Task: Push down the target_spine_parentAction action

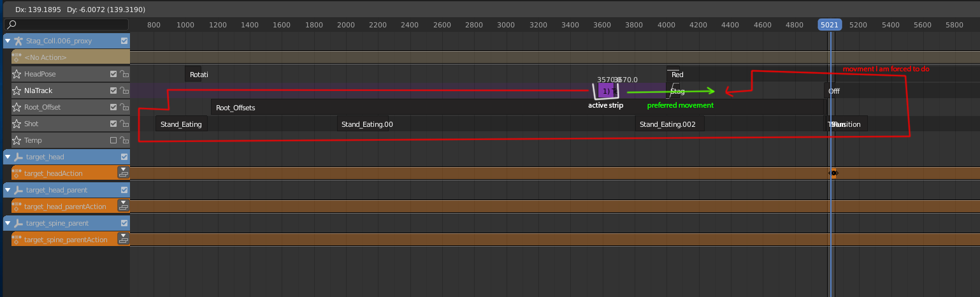Action: 124,239
